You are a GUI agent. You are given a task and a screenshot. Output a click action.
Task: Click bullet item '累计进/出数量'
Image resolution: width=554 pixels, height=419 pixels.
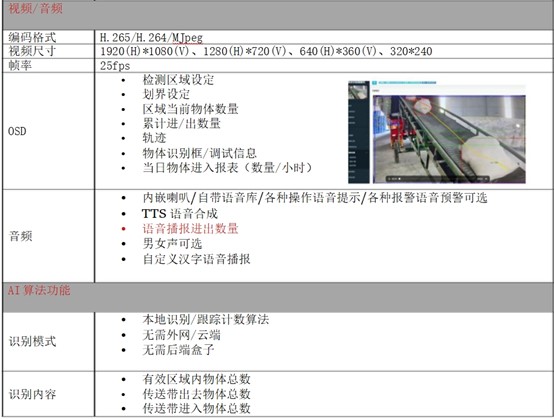(x=181, y=123)
